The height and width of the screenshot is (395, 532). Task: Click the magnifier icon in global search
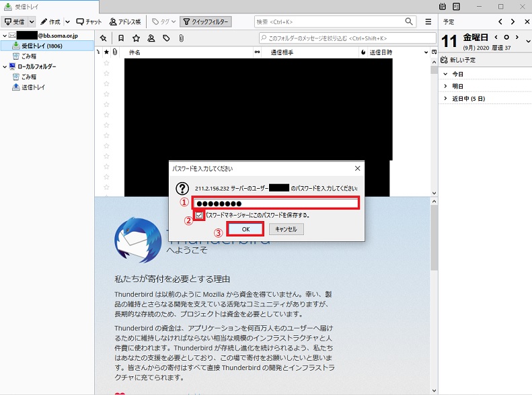pos(409,21)
